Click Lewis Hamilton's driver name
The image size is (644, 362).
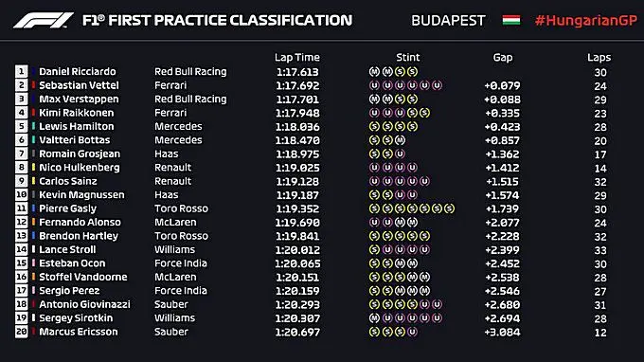(x=77, y=127)
